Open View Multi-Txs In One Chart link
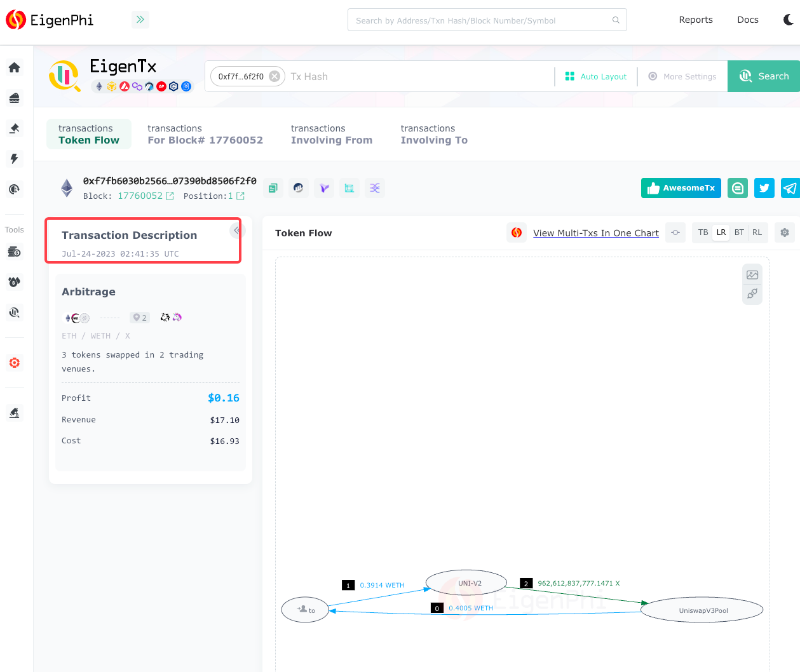Screen dimensions: 800x672 click(595, 233)
